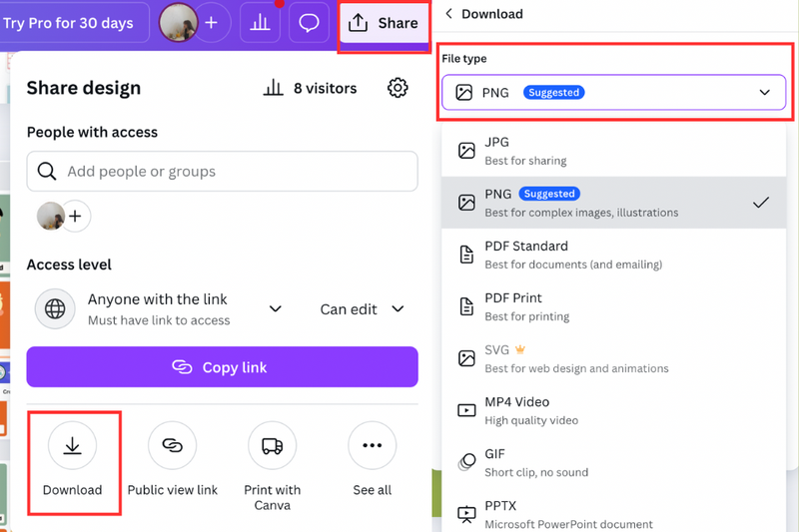Click the Download label under arrow icon
This screenshot has width=799, height=532.
(72, 490)
